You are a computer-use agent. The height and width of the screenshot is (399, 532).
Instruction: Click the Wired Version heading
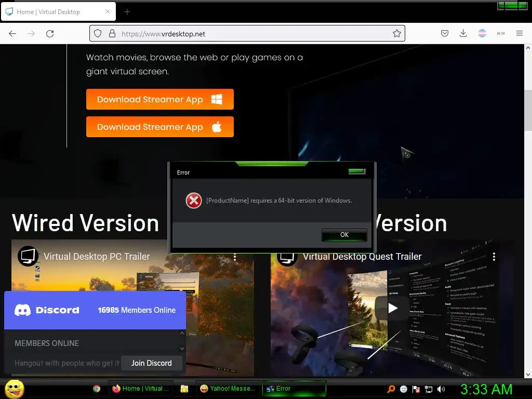click(x=86, y=223)
